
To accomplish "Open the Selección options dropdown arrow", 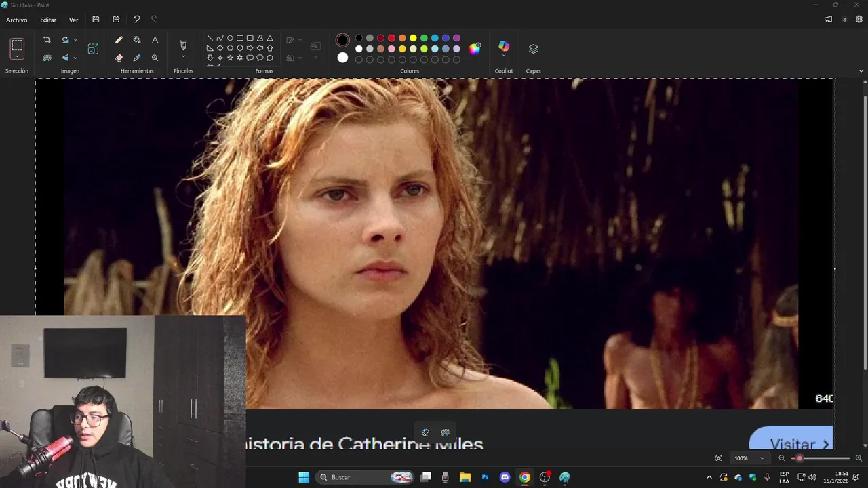I will coord(17,56).
